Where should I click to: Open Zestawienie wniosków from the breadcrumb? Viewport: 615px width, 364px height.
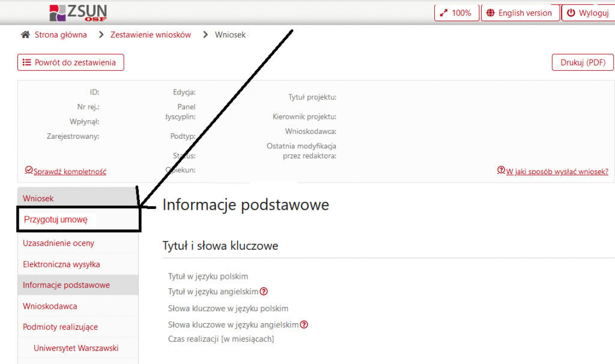click(150, 34)
